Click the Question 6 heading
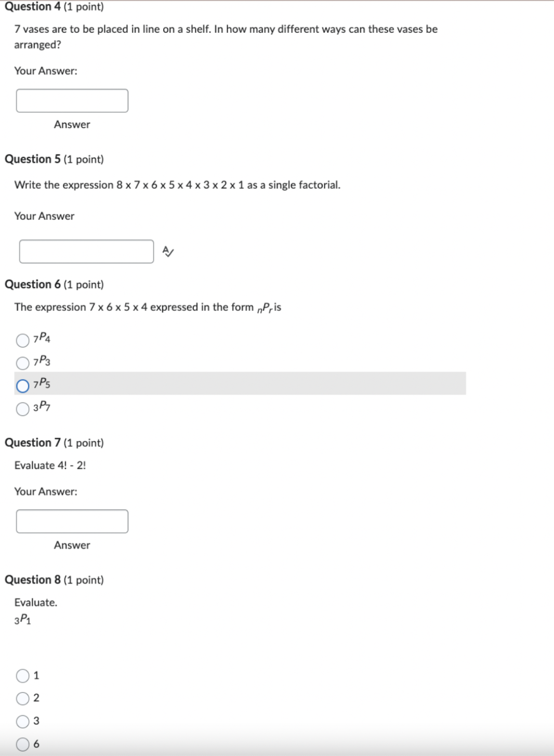 coord(33,284)
